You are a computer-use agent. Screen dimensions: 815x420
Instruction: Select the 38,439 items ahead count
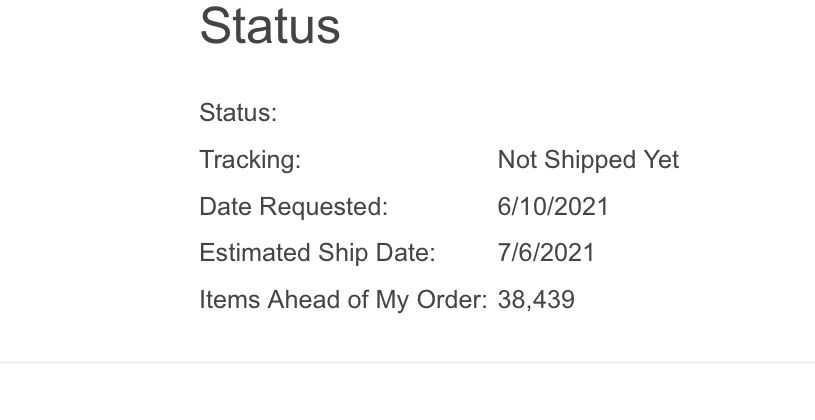[536, 300]
